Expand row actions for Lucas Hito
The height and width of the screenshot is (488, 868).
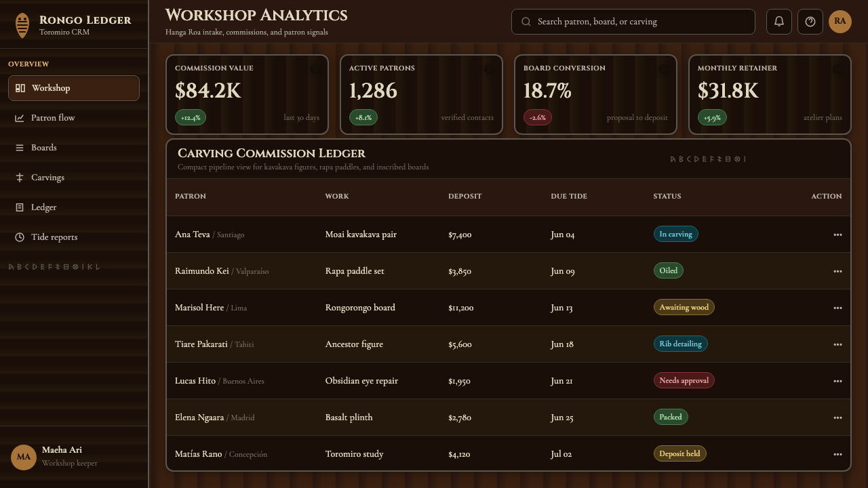pyautogui.click(x=837, y=381)
